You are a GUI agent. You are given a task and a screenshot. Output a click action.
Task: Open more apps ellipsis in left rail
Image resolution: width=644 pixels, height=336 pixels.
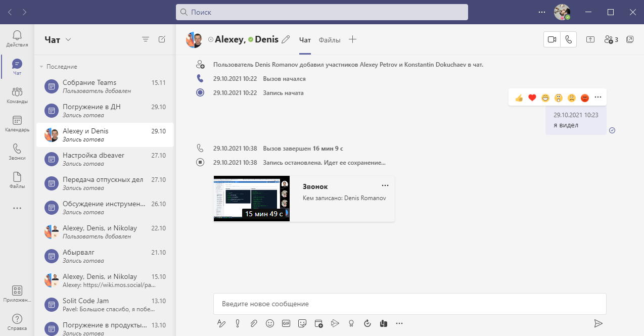tap(17, 208)
